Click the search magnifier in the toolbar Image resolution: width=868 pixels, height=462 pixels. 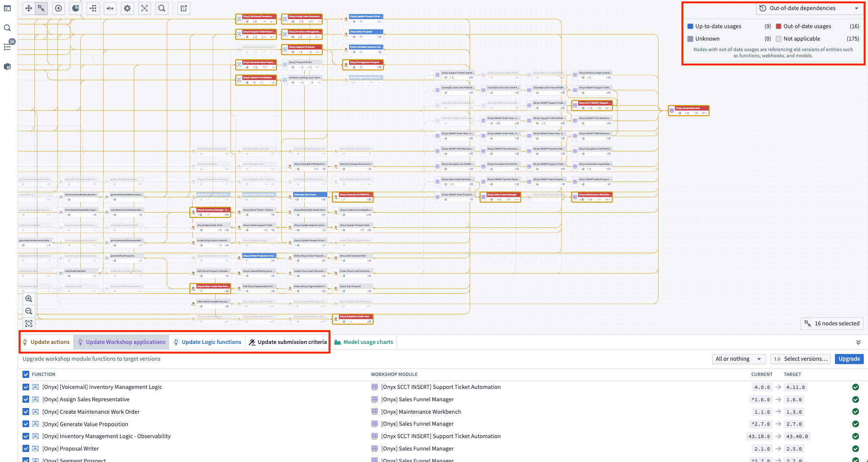point(162,8)
